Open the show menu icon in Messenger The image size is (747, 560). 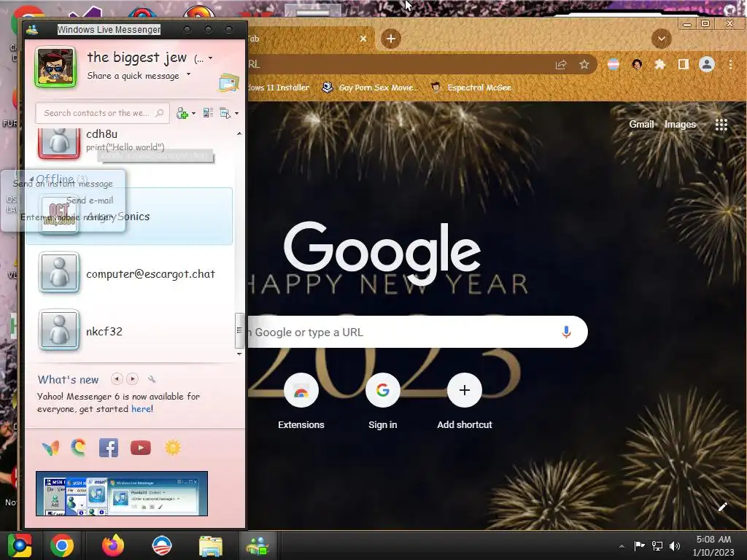(x=225, y=113)
